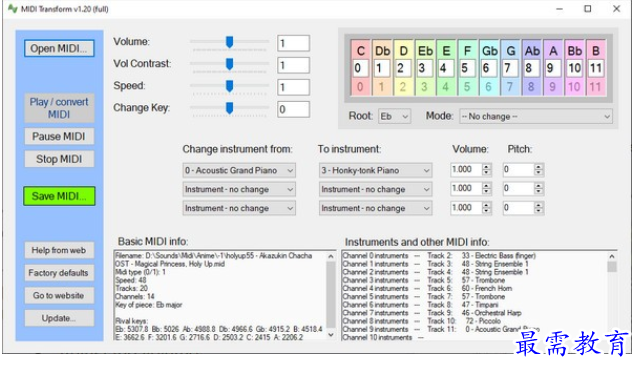Click the MIDI Transform app icon in titlebar
Viewport: 637px width, 375px height.
coord(13,9)
